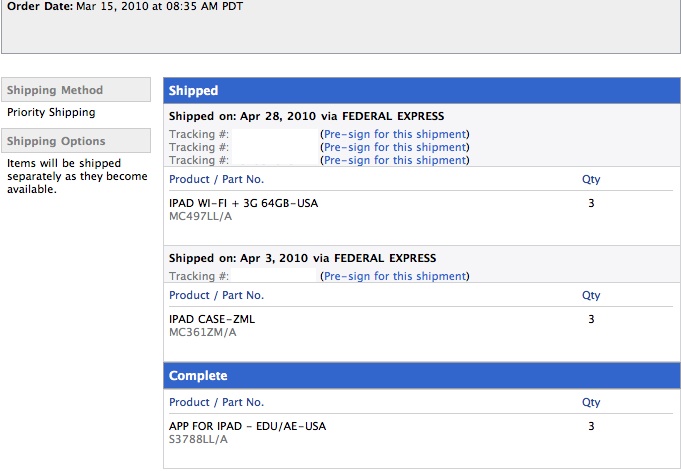Select part number MC361ZM/A
681x471 pixels.
coord(202,332)
